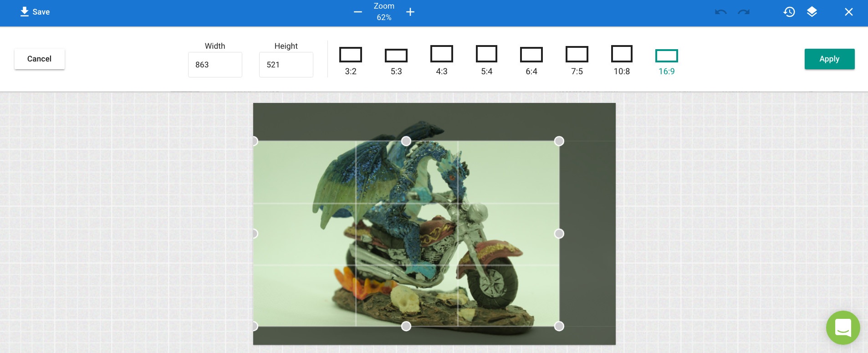Increase zoom with the plus icon
The image size is (868, 353).
point(410,12)
